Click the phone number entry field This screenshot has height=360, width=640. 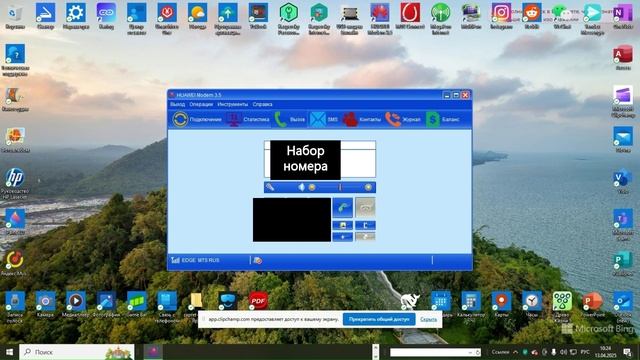point(320,160)
